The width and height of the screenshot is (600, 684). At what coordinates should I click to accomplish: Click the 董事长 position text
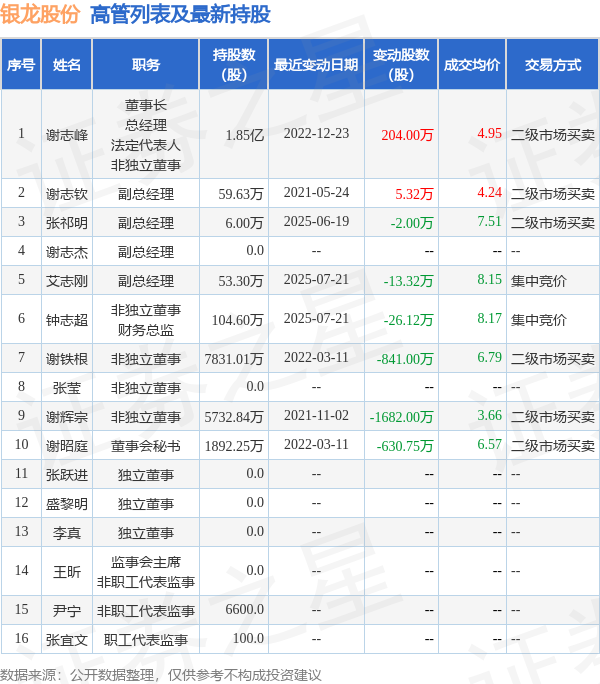point(146,106)
